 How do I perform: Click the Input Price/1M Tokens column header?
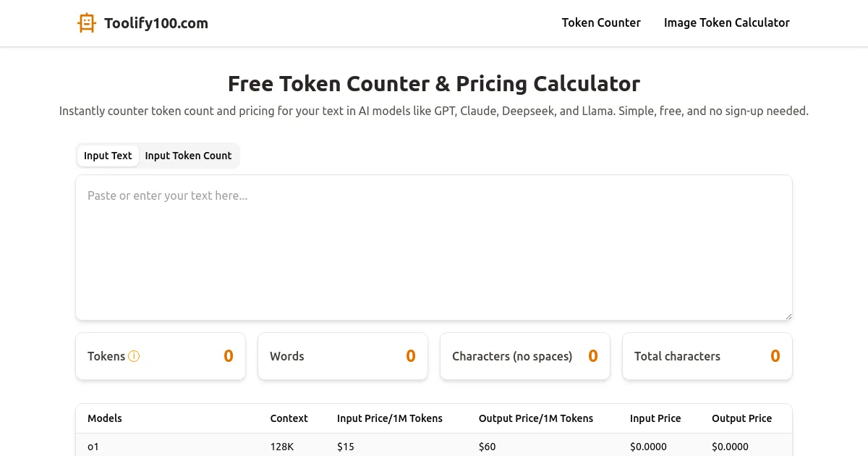(x=389, y=418)
